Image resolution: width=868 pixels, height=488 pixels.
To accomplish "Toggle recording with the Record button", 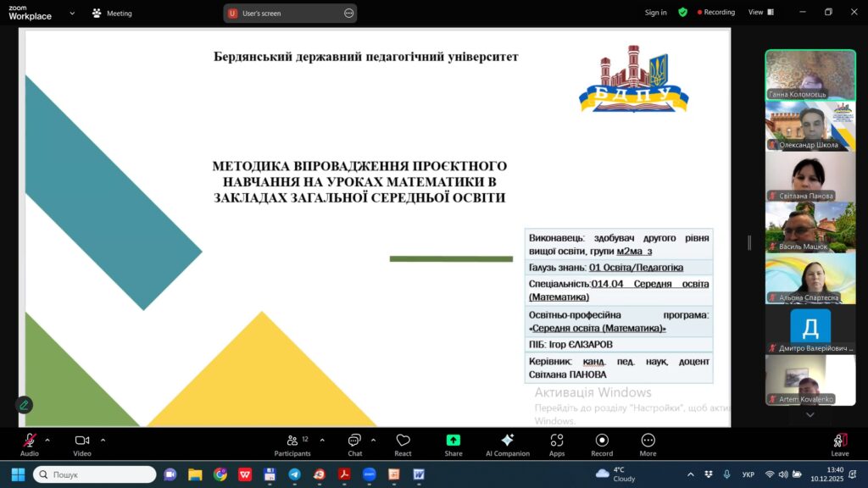I will pyautogui.click(x=602, y=444).
